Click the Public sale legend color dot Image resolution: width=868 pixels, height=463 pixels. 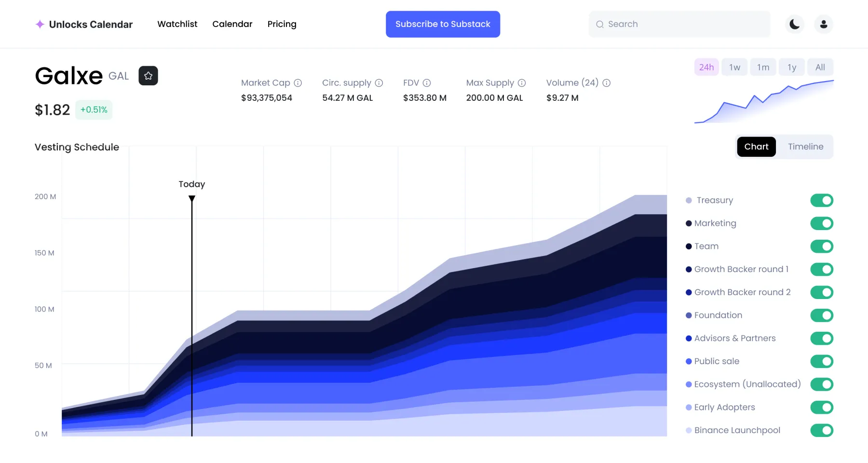click(689, 361)
